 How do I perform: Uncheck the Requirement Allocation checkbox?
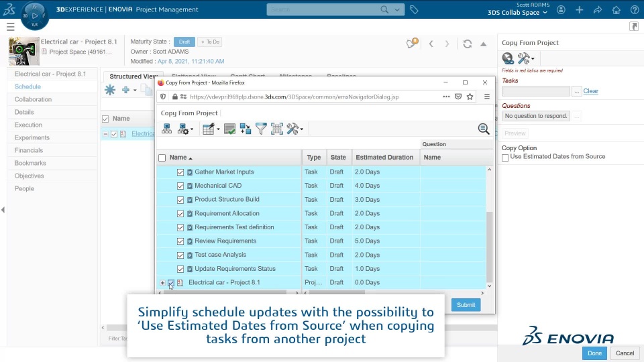point(180,214)
